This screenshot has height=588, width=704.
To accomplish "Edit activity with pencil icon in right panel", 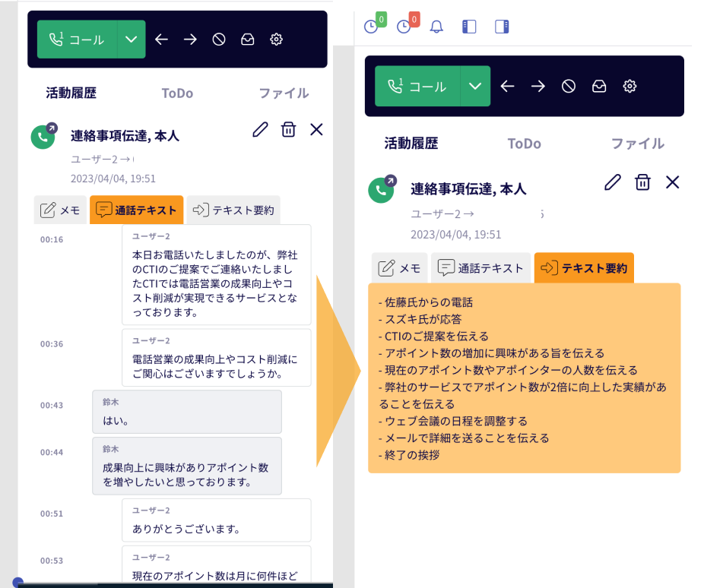I will tap(613, 182).
